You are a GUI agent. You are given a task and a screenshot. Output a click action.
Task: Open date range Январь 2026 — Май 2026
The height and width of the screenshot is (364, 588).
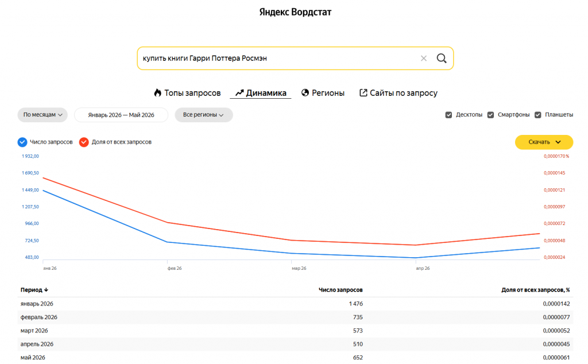pyautogui.click(x=121, y=115)
